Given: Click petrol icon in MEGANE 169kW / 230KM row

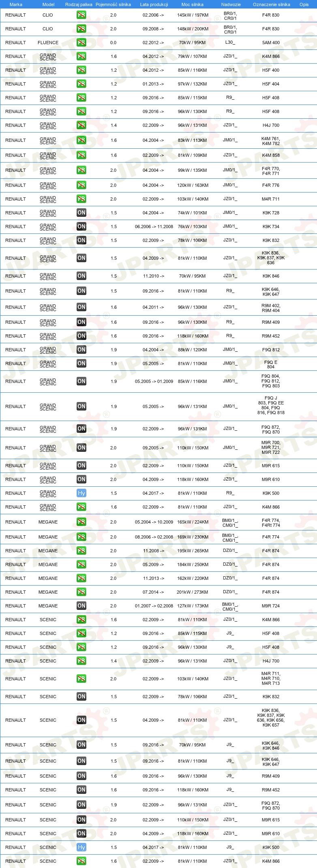Looking at the screenshot, I should (x=81, y=537).
